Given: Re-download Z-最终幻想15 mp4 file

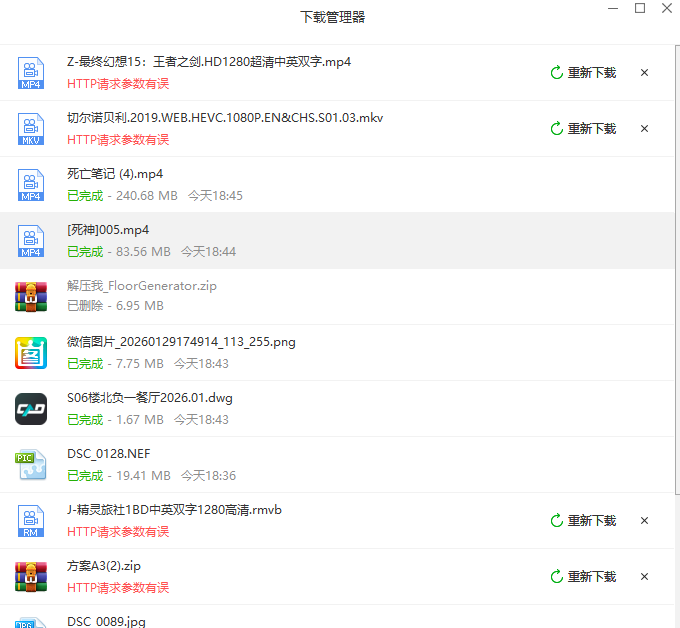Looking at the screenshot, I should coord(583,73).
